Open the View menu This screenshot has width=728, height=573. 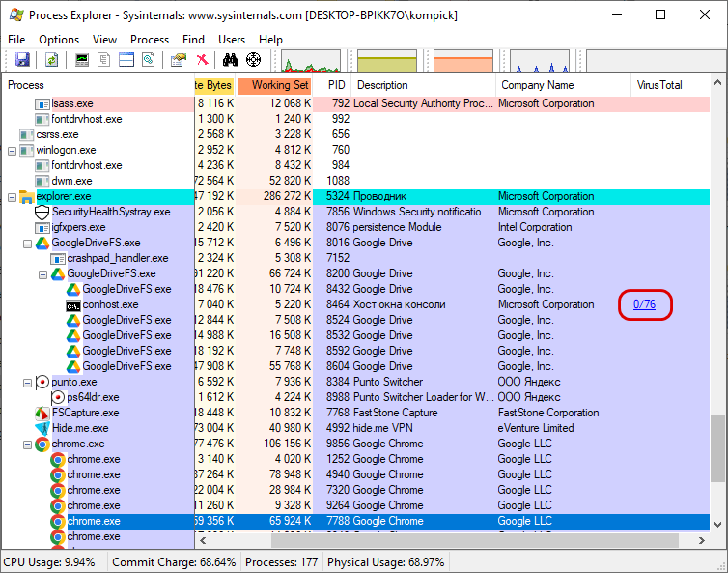point(104,40)
